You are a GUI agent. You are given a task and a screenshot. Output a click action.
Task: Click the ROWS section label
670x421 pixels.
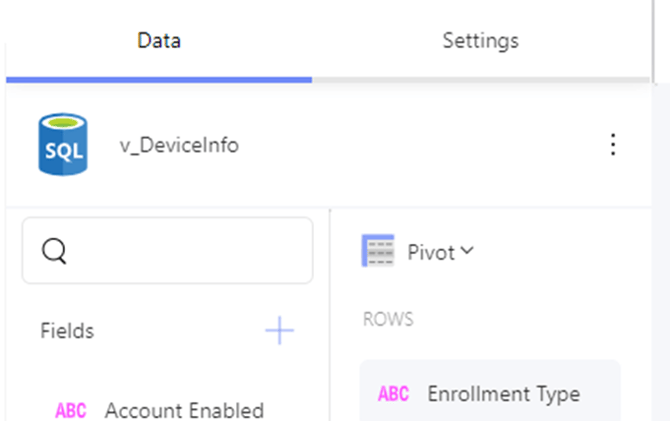click(388, 319)
